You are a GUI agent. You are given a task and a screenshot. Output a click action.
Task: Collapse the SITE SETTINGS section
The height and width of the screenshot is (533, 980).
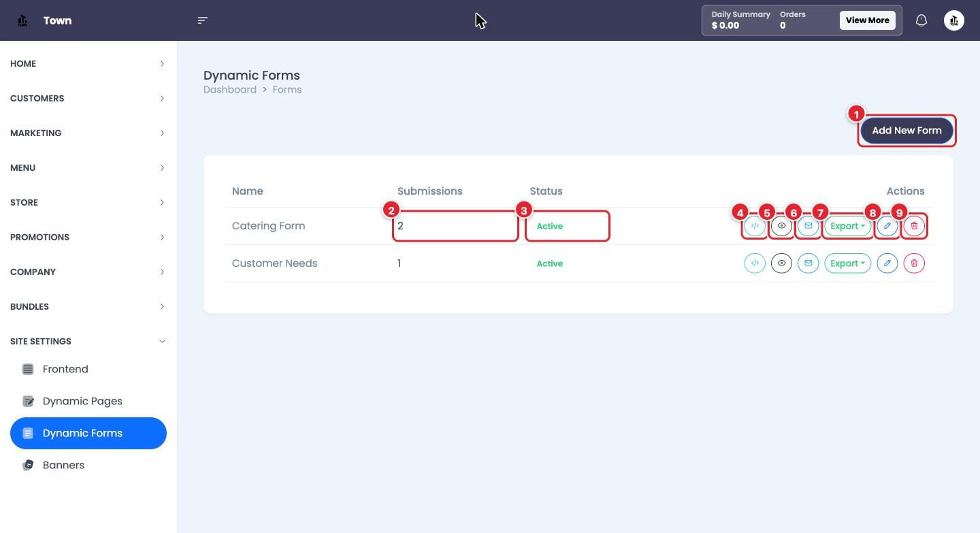pyautogui.click(x=88, y=341)
